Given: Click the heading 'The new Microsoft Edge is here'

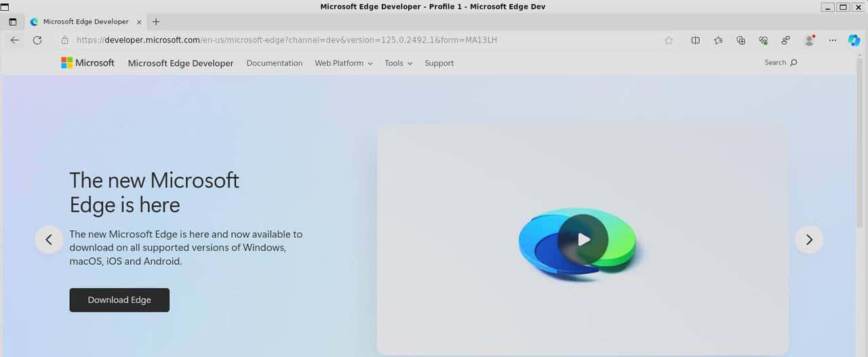Looking at the screenshot, I should [155, 192].
